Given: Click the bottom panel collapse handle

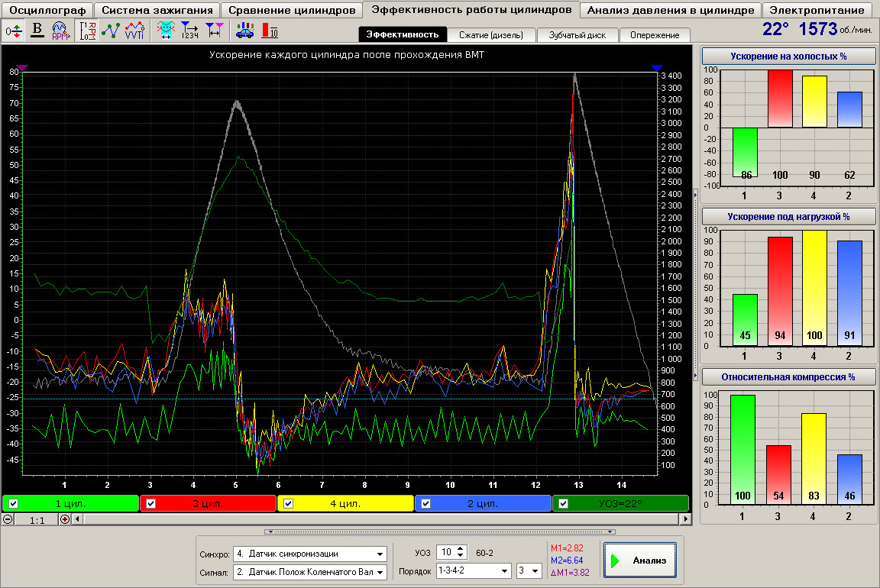Looking at the screenshot, I should point(440,531).
